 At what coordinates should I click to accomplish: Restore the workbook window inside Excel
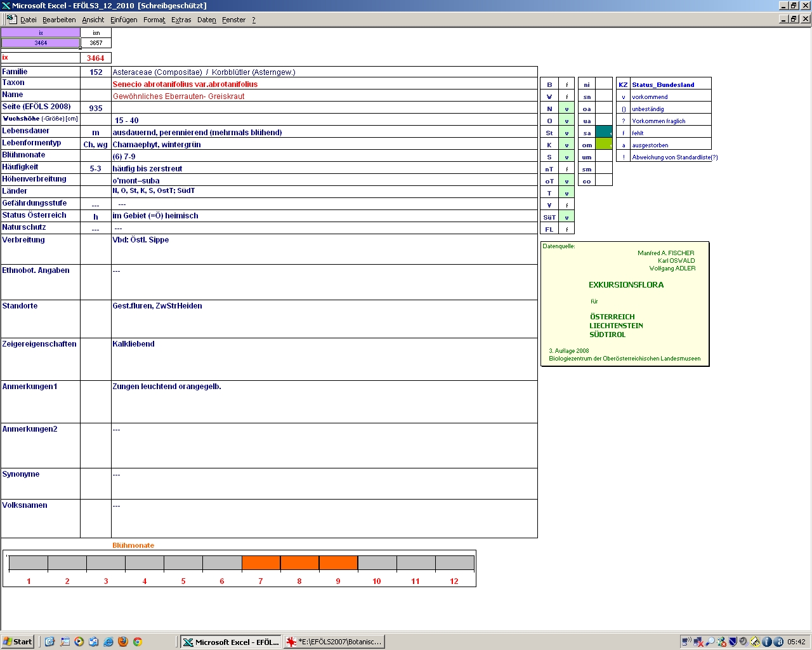pos(794,18)
